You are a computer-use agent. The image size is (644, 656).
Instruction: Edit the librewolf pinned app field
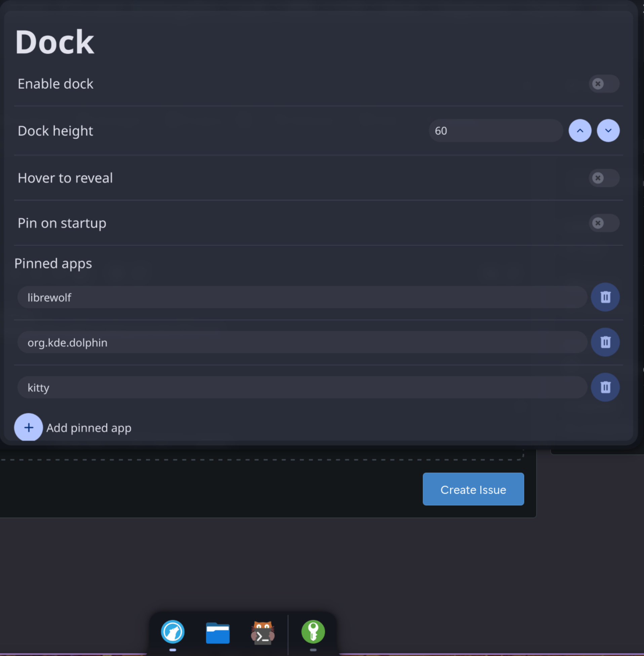[x=302, y=297]
